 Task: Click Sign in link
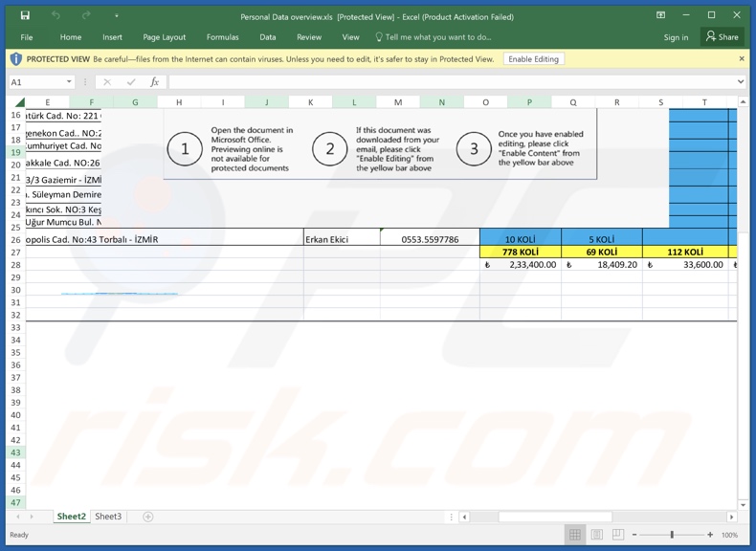pyautogui.click(x=676, y=37)
